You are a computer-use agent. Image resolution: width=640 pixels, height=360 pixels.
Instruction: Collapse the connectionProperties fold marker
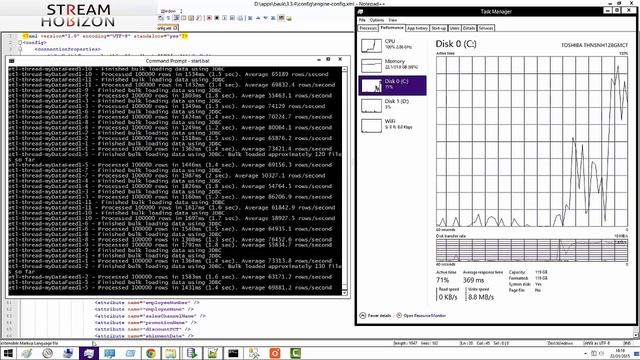20,49
